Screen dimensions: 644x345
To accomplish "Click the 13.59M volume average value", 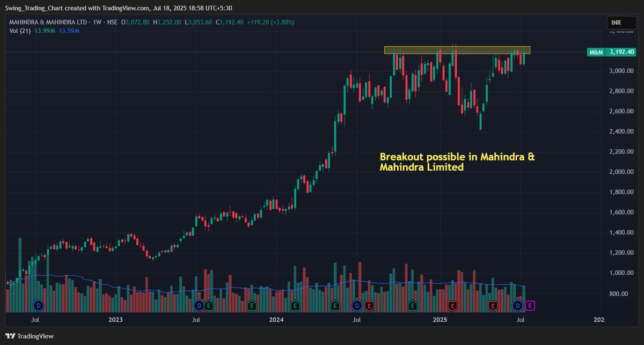I will (69, 31).
